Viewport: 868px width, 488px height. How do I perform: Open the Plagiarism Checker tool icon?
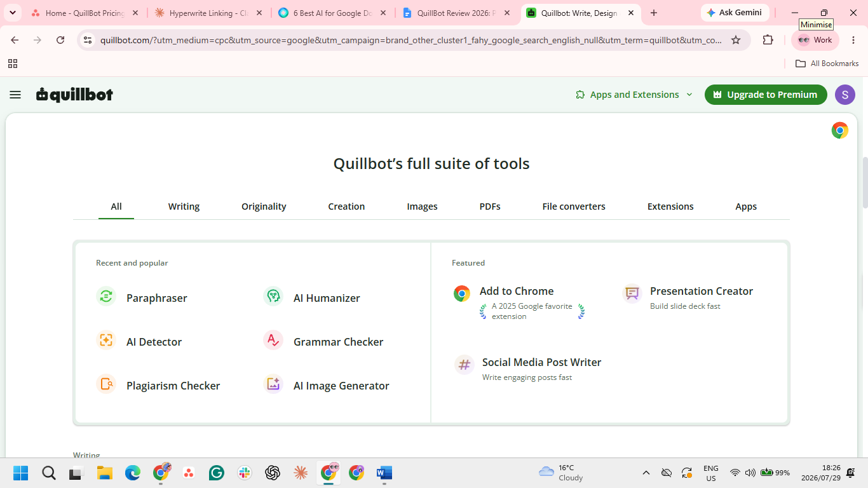point(106,384)
